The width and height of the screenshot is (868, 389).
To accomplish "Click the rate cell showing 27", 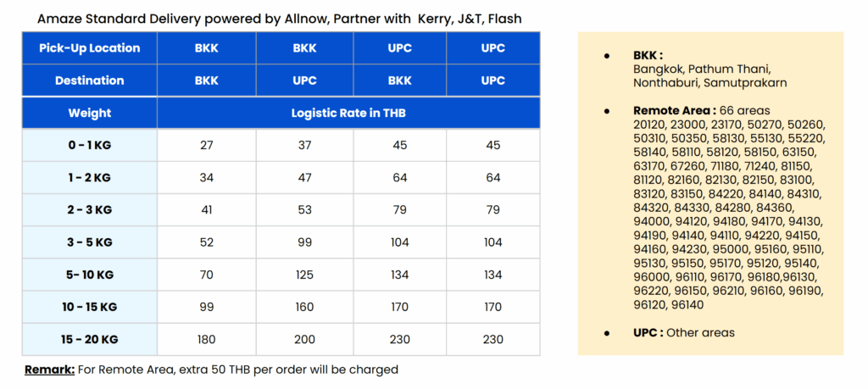I will point(206,145).
